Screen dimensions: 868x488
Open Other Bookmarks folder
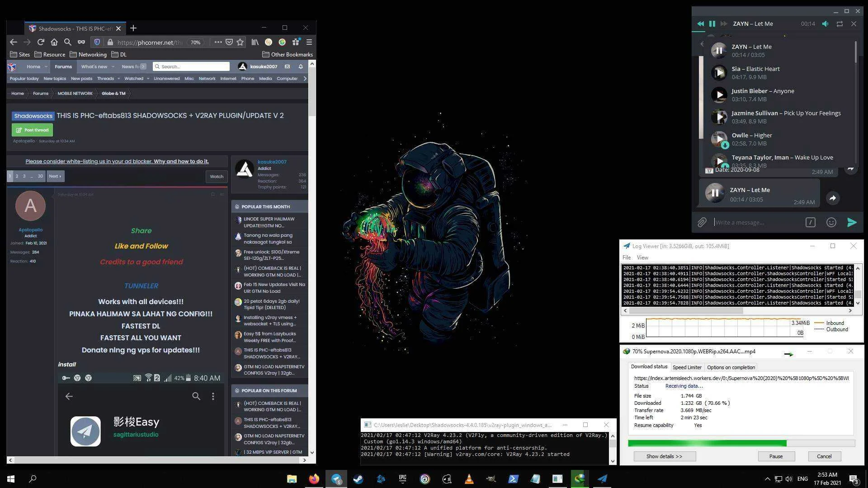[288, 55]
